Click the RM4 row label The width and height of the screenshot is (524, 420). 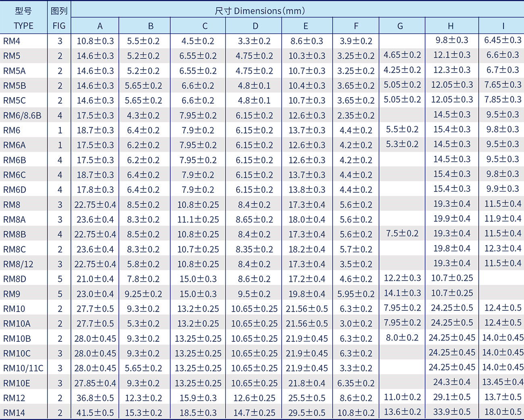(12, 41)
